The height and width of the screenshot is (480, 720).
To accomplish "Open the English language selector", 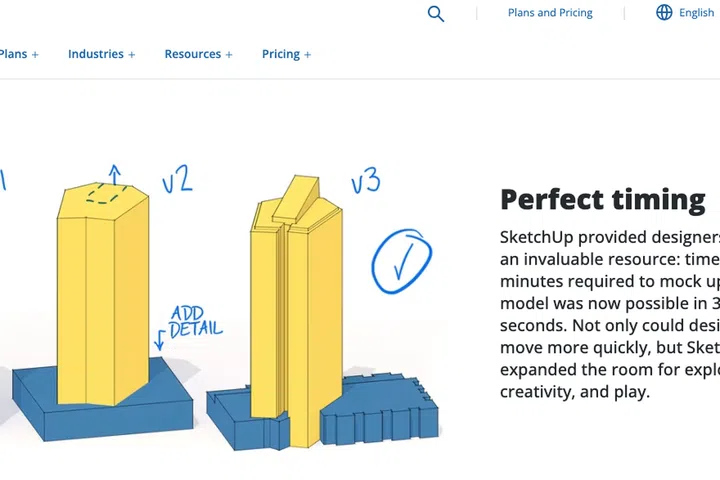I will tap(696, 13).
